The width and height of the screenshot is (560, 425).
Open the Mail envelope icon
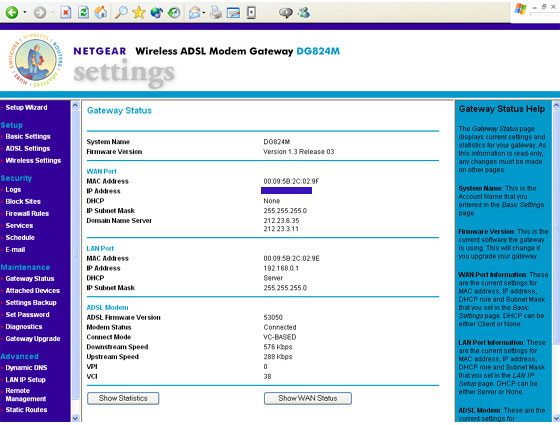tap(195, 13)
